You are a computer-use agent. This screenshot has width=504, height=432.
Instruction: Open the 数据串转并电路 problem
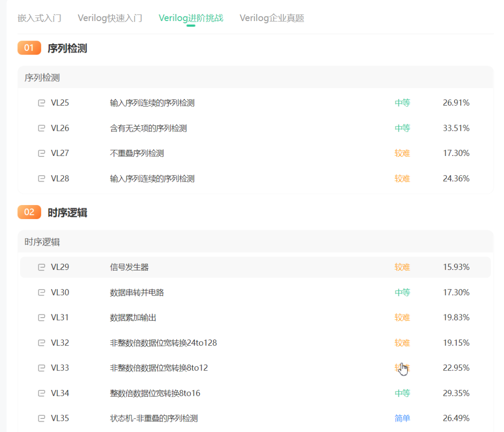[133, 292]
